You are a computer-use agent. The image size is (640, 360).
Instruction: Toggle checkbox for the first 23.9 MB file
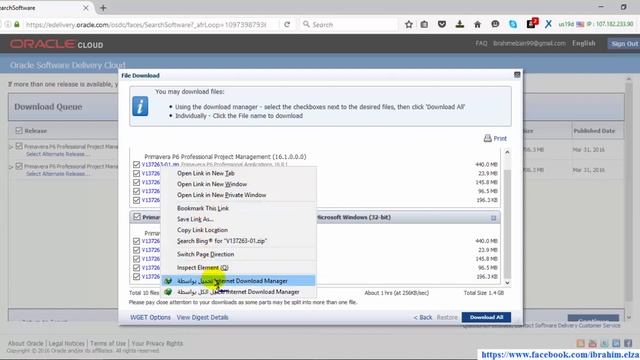[136, 173]
